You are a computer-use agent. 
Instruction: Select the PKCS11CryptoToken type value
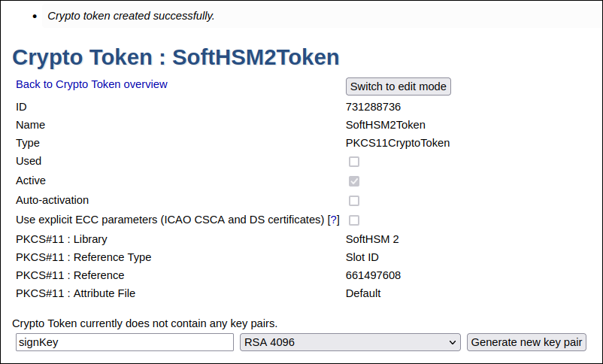(398, 143)
